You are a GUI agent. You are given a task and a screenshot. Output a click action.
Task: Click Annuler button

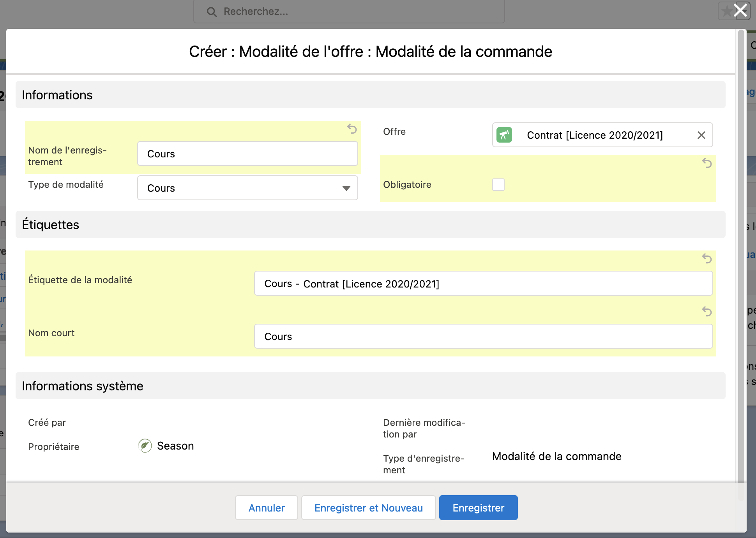(x=267, y=508)
